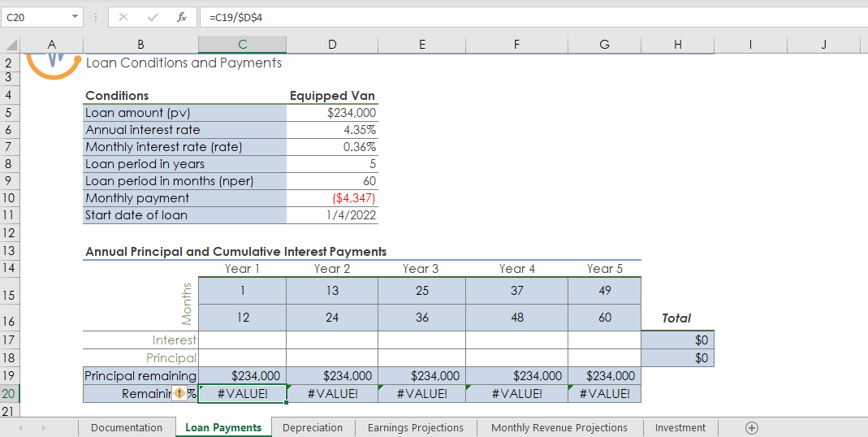The width and height of the screenshot is (868, 437).
Task: Click the Loan amount (pv) label cell
Action: pos(185,113)
